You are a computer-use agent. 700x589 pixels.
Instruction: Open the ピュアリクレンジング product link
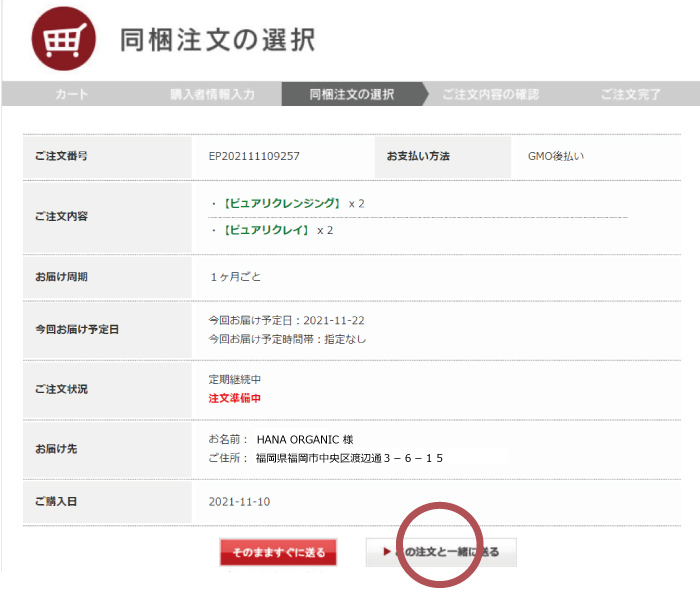pyautogui.click(x=282, y=204)
